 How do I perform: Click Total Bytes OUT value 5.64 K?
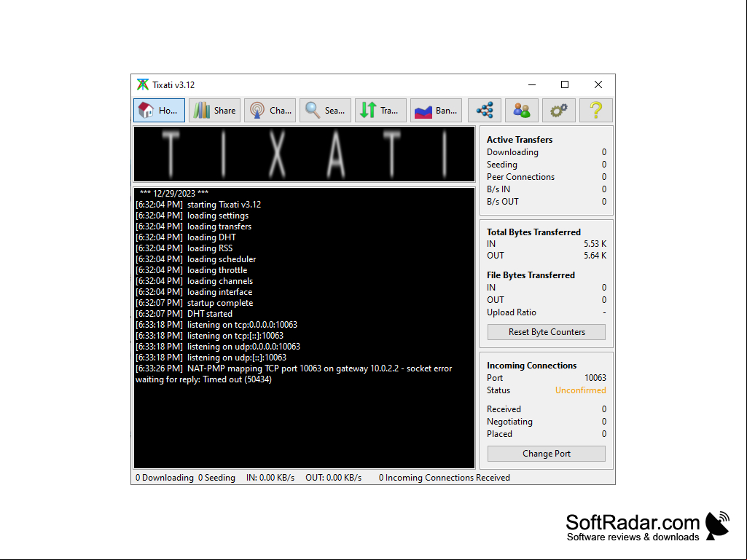(x=595, y=255)
